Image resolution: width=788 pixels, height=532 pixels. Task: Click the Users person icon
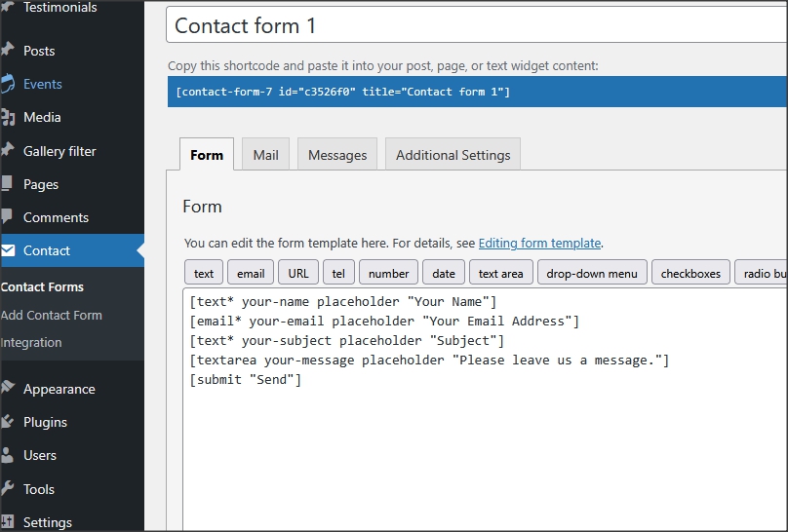pos(8,455)
